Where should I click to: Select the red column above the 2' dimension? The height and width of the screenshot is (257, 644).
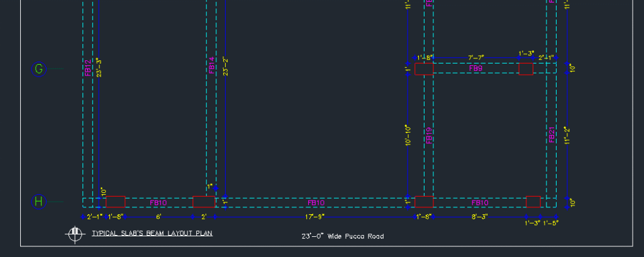point(204,202)
